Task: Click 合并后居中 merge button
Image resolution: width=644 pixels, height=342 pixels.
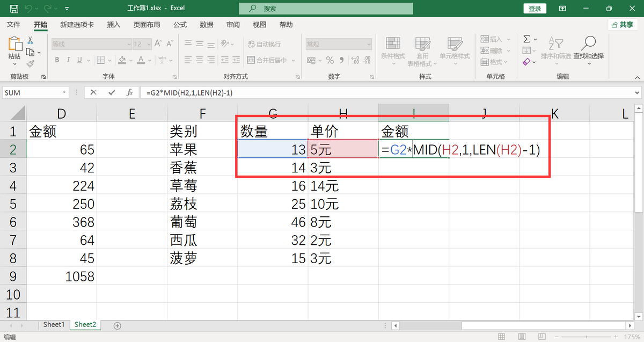Action: coord(268,60)
